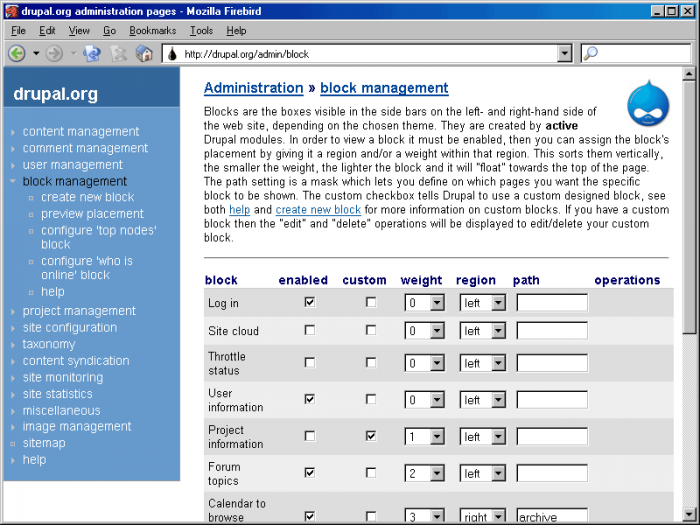The width and height of the screenshot is (700, 525).
Task: Check custom checkbox for Log in block
Action: click(x=371, y=302)
